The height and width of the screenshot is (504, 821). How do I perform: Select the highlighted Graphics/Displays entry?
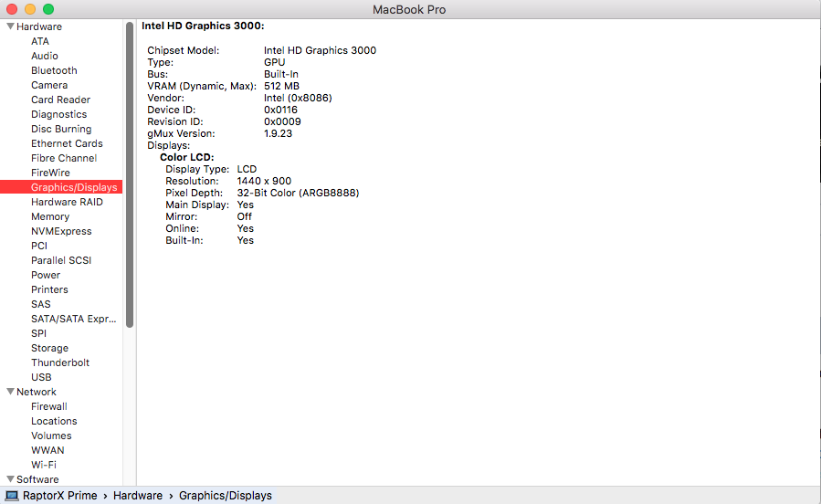click(x=61, y=187)
